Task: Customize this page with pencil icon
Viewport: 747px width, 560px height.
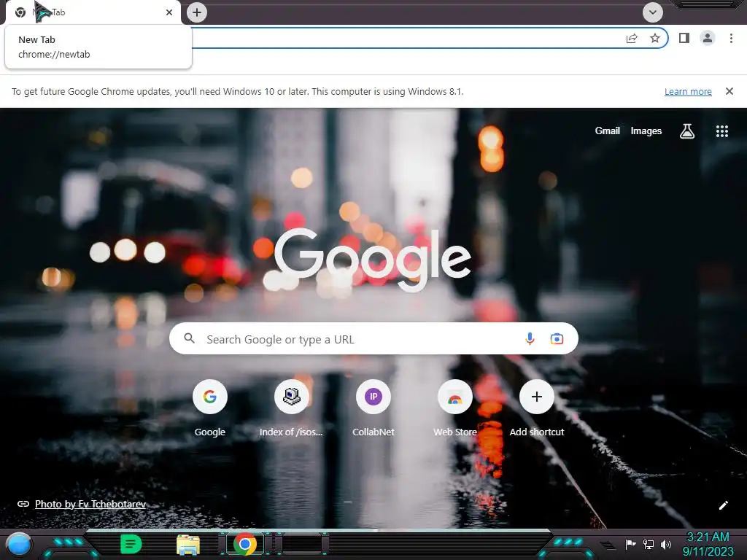Action: (723, 505)
